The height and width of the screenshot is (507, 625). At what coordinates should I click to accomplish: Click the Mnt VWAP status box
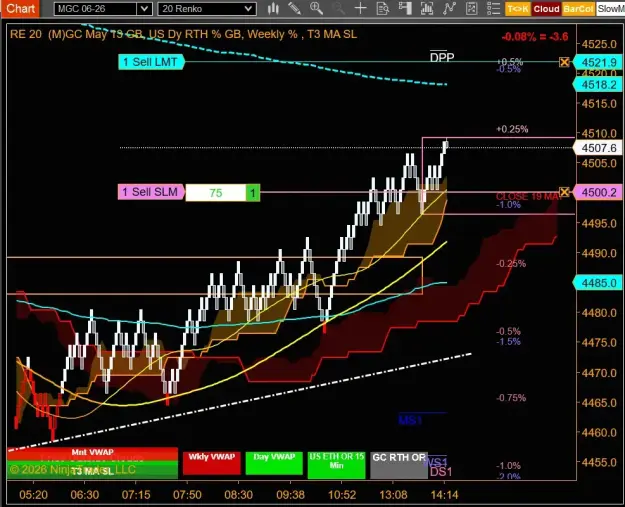92,452
